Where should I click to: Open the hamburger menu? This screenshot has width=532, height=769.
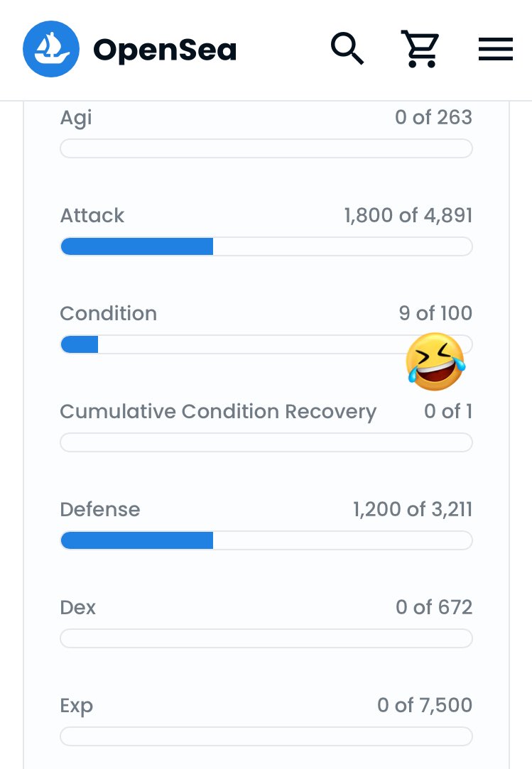point(496,49)
